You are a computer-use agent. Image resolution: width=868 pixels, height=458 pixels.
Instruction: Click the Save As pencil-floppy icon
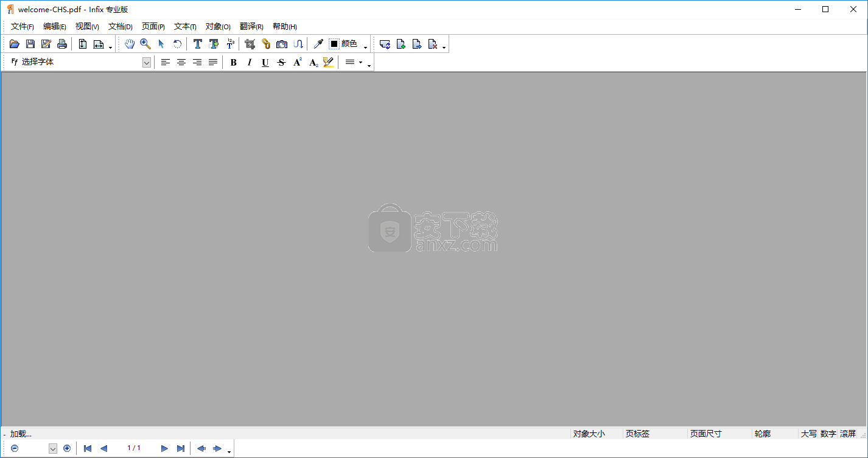coord(46,44)
